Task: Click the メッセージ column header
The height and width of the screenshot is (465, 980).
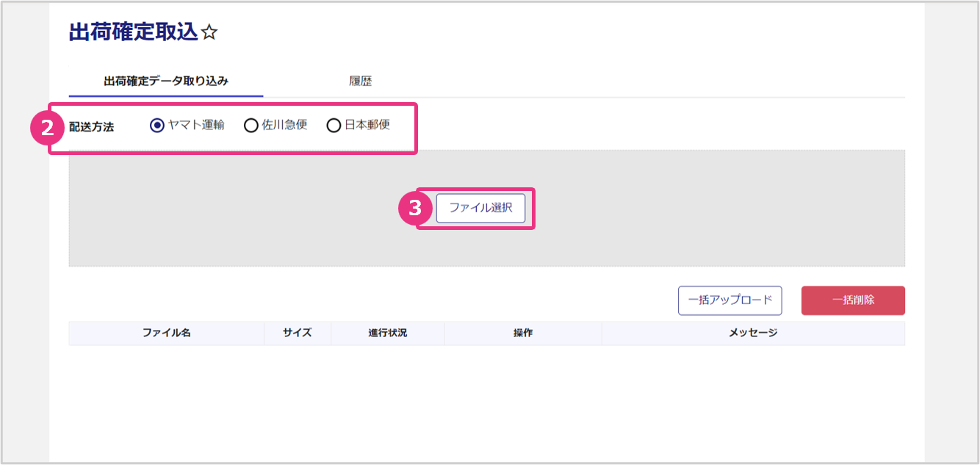Action: 753,334
